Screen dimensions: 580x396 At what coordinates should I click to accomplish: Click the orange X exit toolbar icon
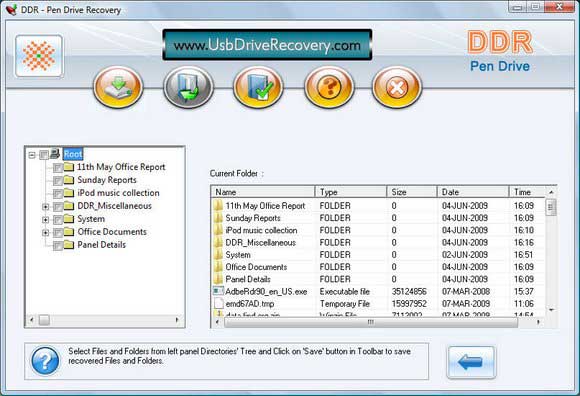click(x=397, y=87)
